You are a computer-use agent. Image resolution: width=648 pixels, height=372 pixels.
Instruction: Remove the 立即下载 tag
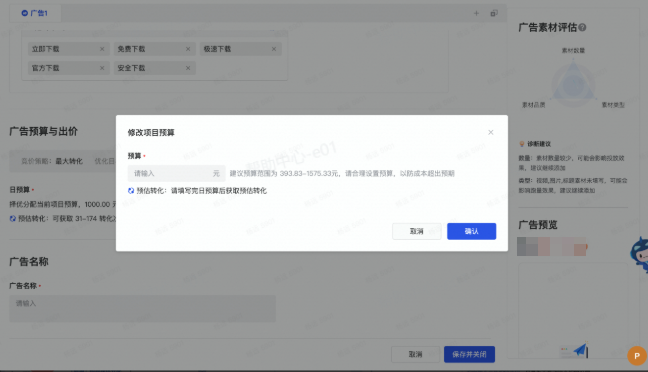click(102, 49)
